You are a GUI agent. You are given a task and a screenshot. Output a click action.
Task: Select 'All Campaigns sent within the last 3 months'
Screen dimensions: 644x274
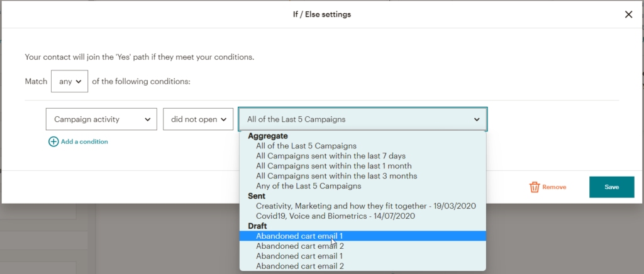(x=336, y=176)
